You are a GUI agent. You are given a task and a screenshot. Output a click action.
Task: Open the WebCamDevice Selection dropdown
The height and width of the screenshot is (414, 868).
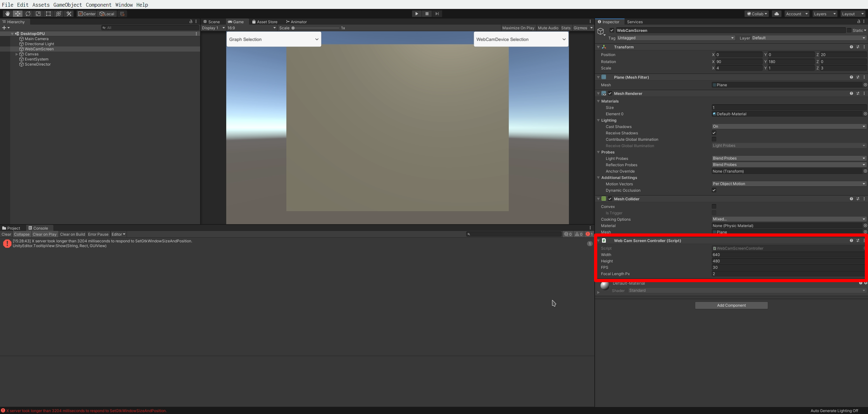[521, 39]
